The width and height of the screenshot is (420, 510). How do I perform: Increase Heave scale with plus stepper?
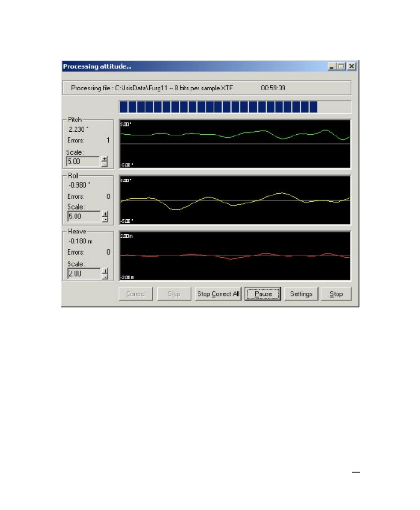[x=105, y=270]
